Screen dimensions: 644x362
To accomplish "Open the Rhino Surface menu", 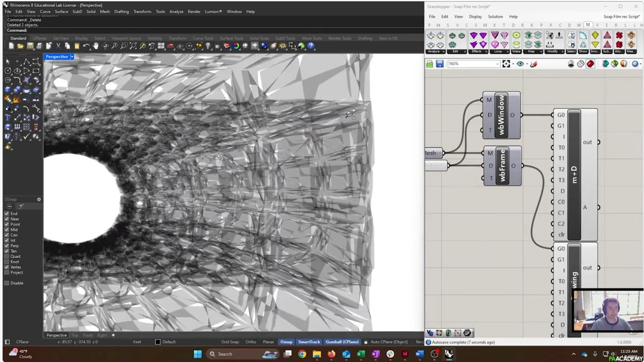I will [62, 12].
